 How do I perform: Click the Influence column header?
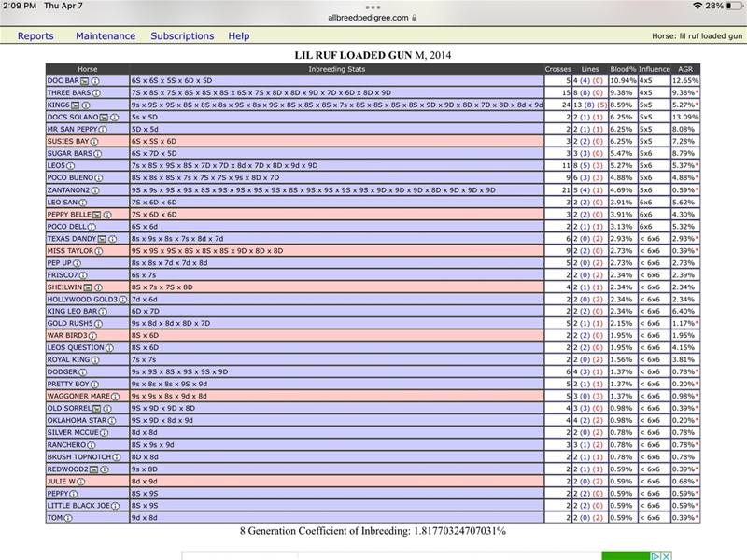point(655,69)
